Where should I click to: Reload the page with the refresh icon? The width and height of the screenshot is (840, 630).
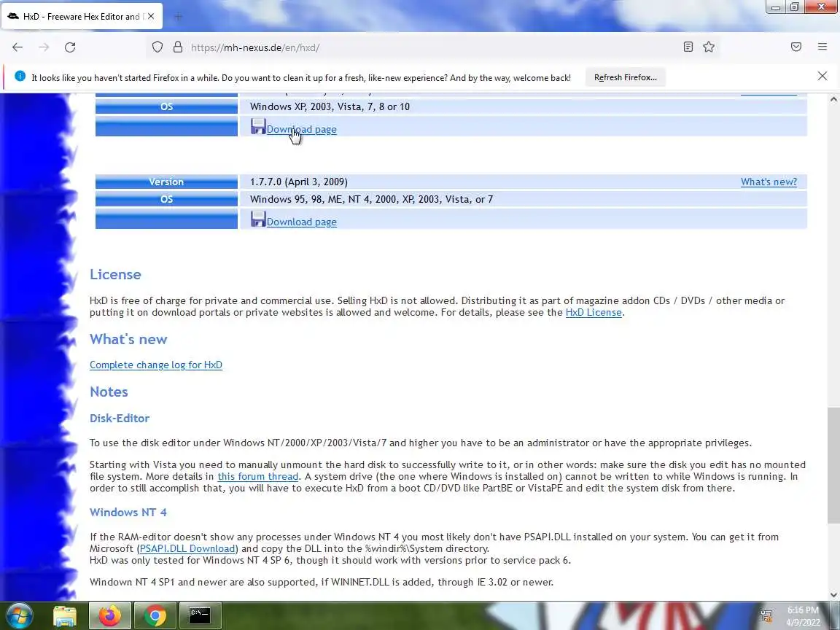coord(70,47)
